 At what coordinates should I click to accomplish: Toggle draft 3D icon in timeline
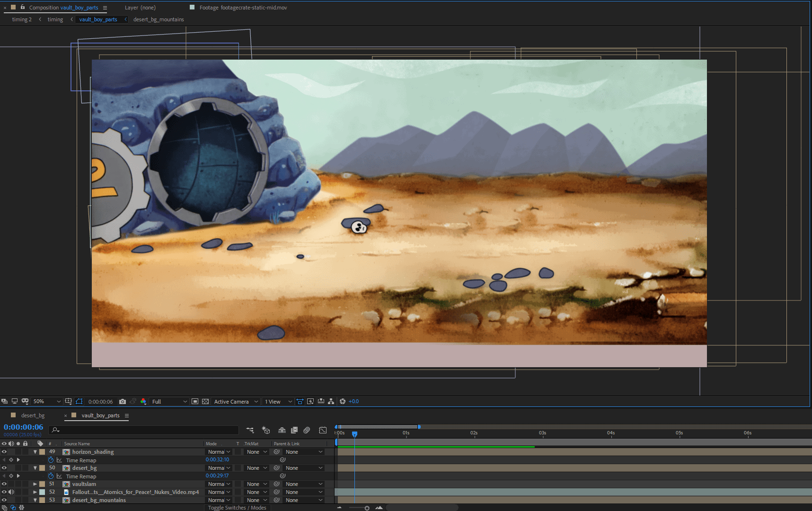pyautogui.click(x=266, y=430)
